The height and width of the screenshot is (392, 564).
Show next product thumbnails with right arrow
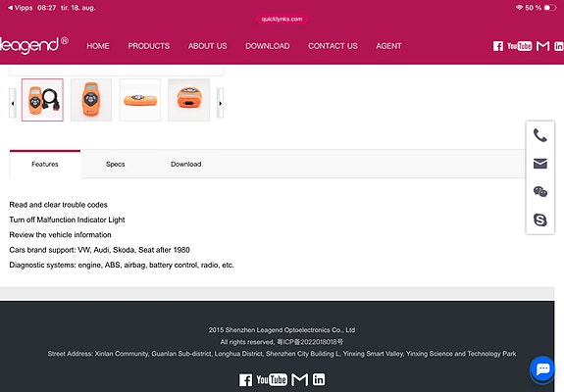point(220,103)
